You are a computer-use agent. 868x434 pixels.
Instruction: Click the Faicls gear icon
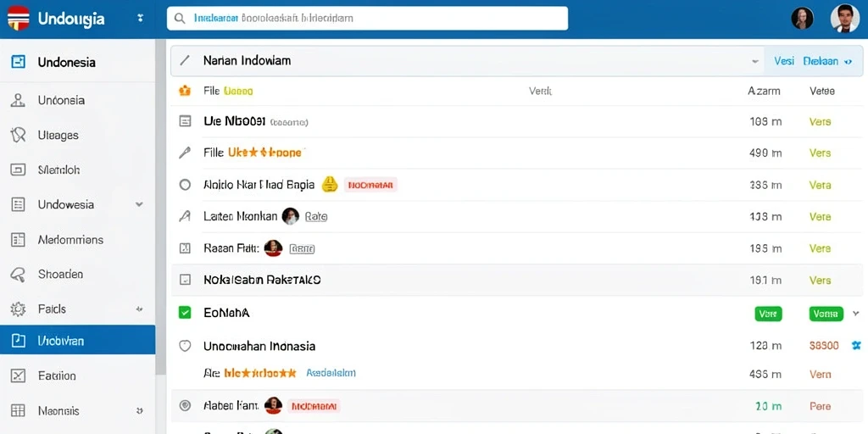tap(19, 309)
